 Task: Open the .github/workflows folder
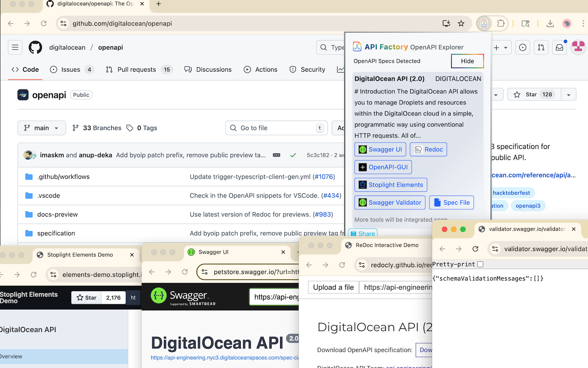63,177
